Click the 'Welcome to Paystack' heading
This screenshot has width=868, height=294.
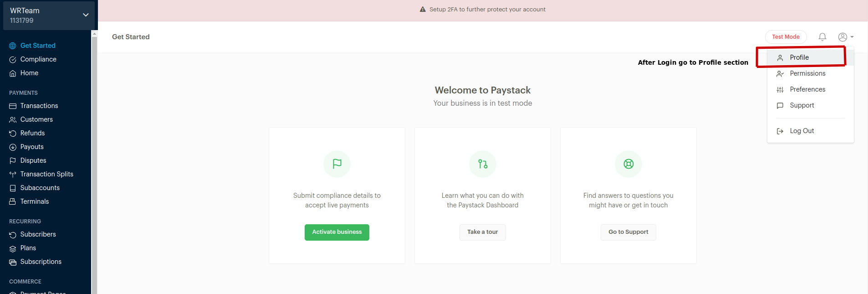(483, 90)
